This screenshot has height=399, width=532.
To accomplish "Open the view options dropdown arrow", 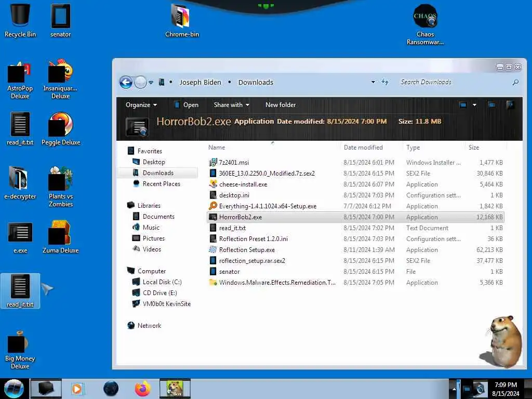I will (x=475, y=105).
